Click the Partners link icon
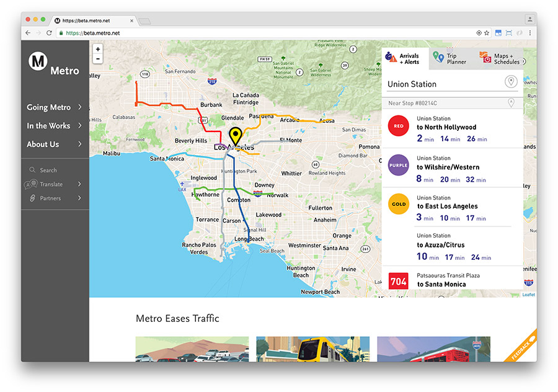The height and width of the screenshot is (392, 558). point(32,198)
